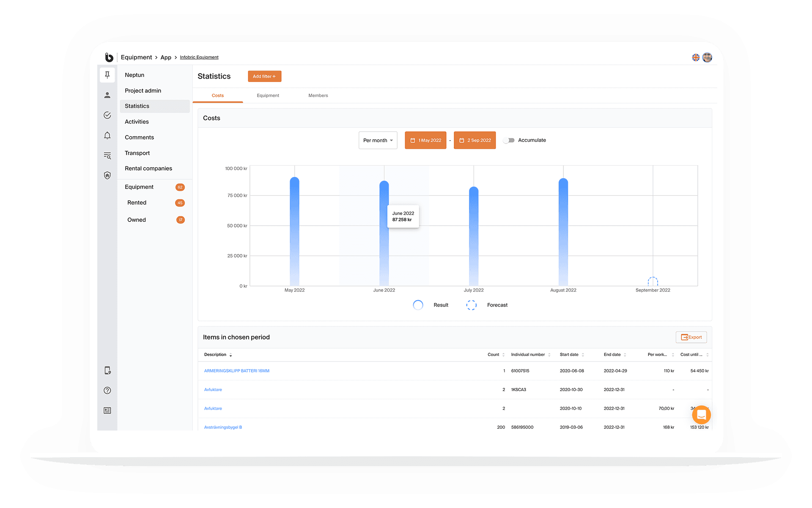812x508 pixels.
Task: Select Rental companies in sidebar menu
Action: tap(148, 168)
